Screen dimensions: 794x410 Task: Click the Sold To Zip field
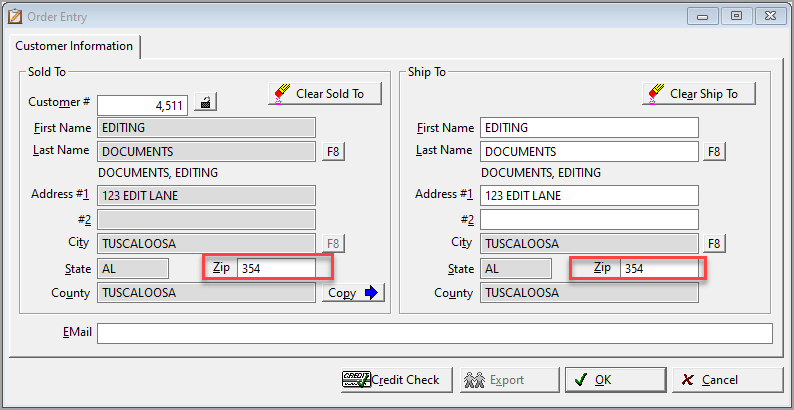point(276,269)
